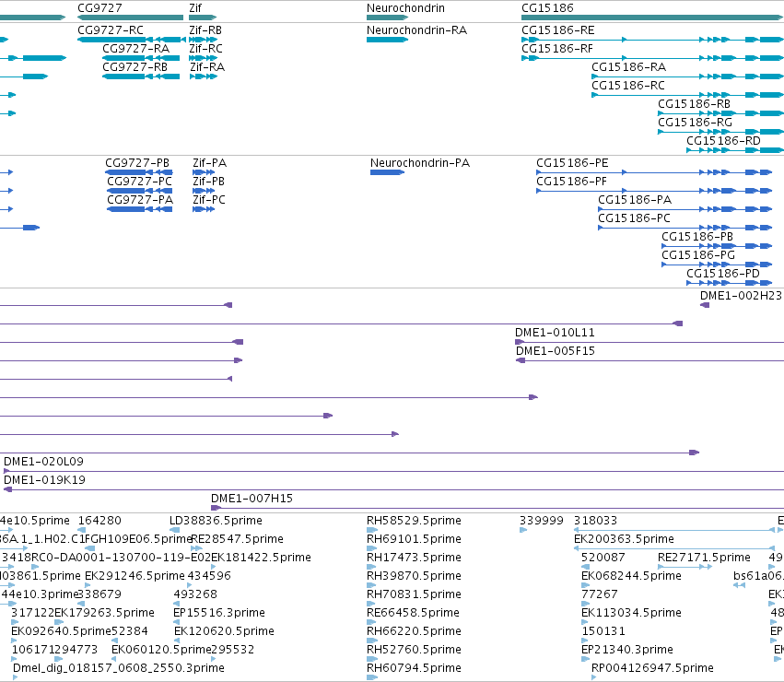The height and width of the screenshot is (682, 784).
Task: Select BAC clone DME1-002H23
Action: (x=741, y=296)
